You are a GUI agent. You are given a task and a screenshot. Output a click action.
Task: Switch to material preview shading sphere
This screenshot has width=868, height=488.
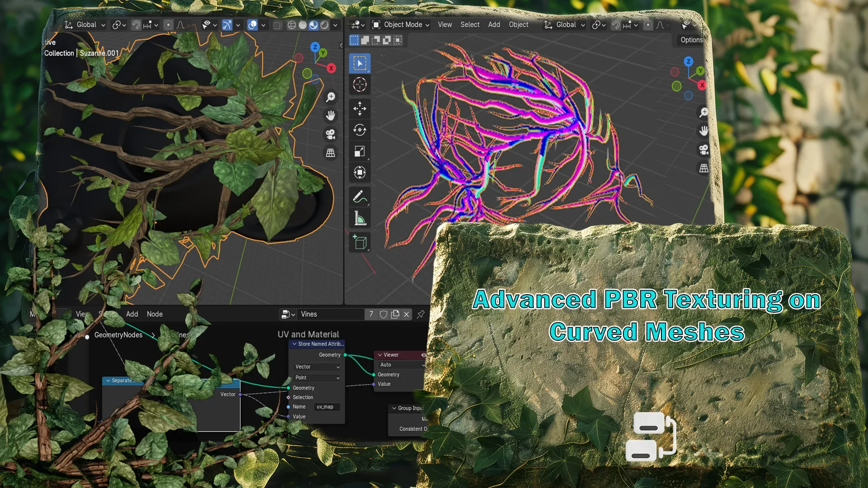click(313, 25)
